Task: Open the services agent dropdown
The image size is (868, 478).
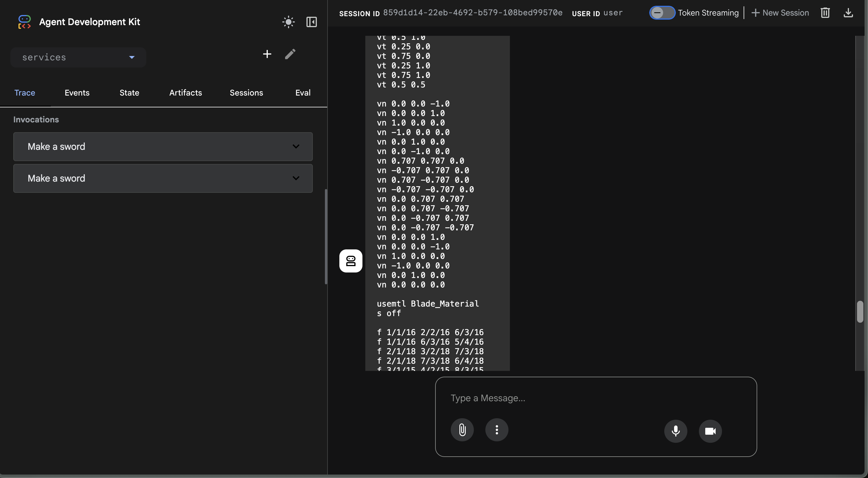Action: (78, 57)
